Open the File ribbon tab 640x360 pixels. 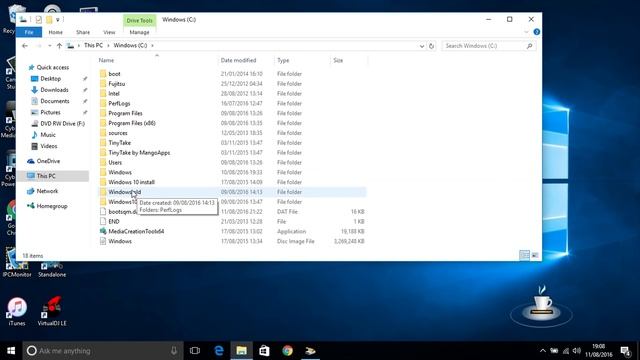tap(29, 32)
